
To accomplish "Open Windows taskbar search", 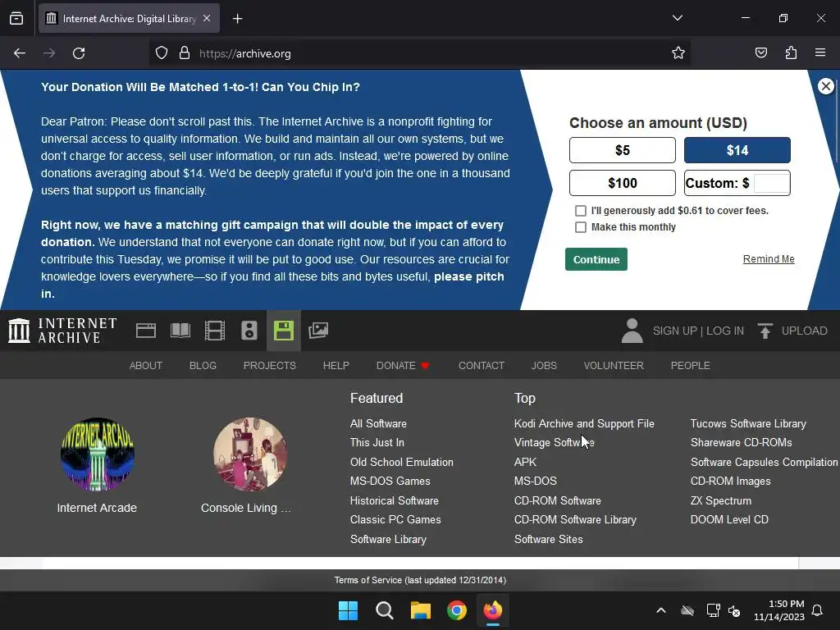I will coord(384,610).
